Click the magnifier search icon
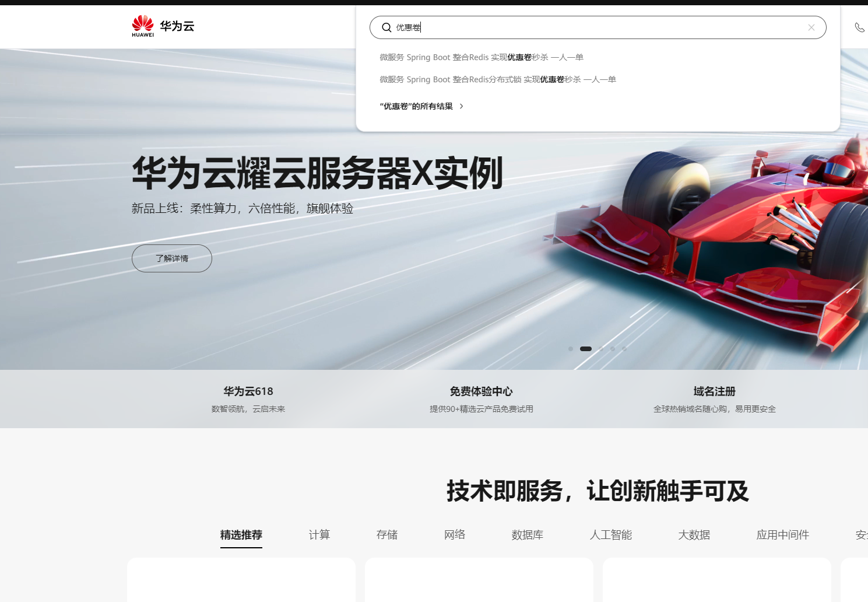This screenshot has width=868, height=602. (x=386, y=27)
